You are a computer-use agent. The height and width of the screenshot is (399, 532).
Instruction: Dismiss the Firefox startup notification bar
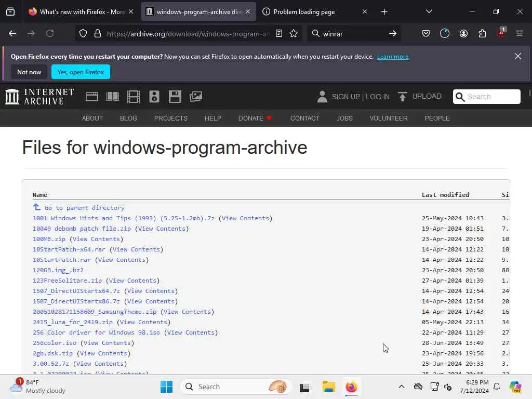click(518, 56)
